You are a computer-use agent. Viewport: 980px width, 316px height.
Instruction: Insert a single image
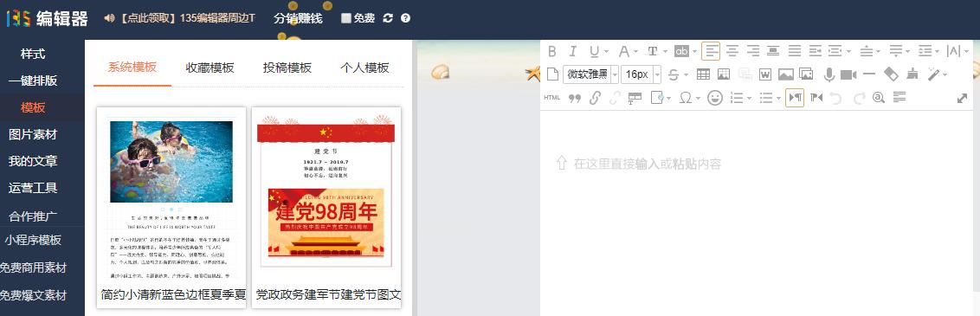(785, 74)
